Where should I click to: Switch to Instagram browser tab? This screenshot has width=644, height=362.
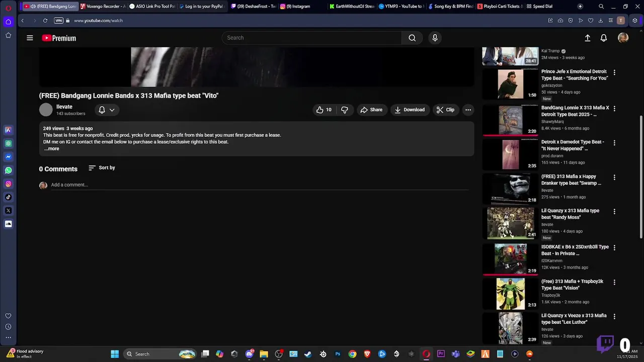[301, 7]
